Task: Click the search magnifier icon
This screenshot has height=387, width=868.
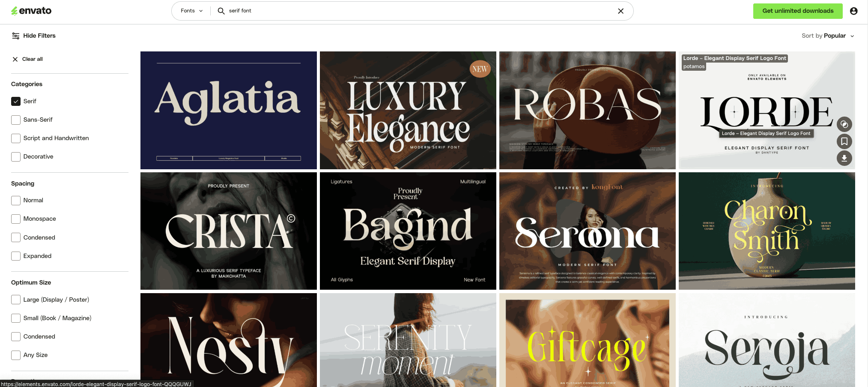Action: click(x=221, y=11)
